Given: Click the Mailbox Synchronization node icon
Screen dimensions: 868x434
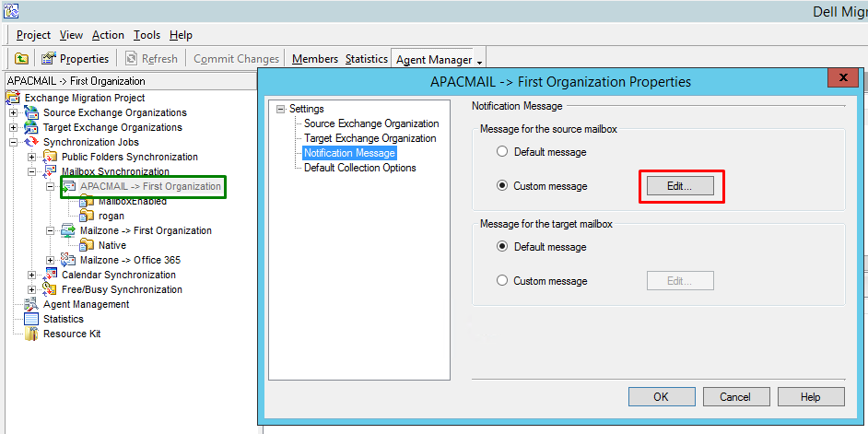Looking at the screenshot, I should tap(50, 171).
